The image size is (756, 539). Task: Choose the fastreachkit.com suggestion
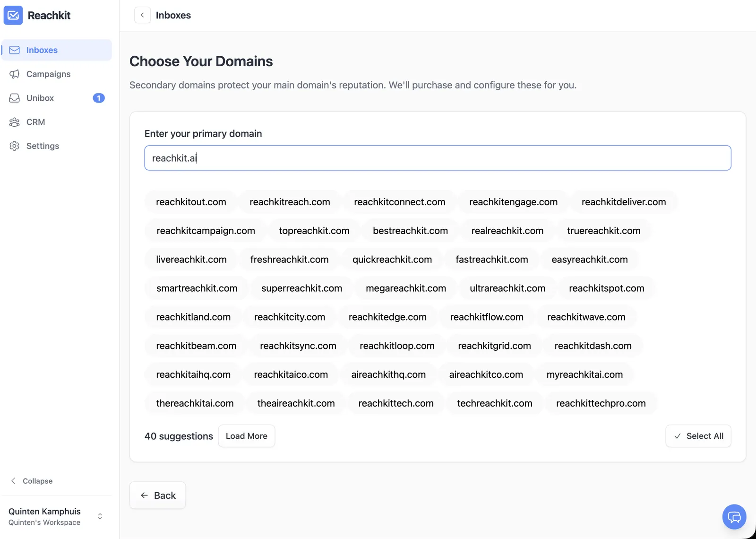point(492,260)
